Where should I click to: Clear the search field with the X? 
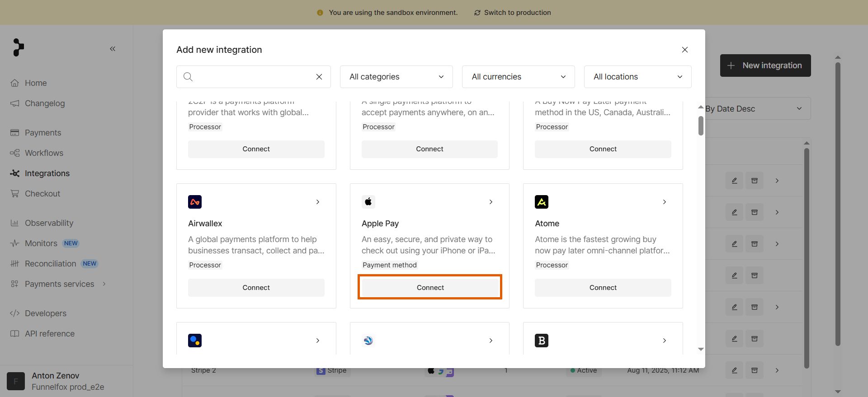(x=319, y=77)
